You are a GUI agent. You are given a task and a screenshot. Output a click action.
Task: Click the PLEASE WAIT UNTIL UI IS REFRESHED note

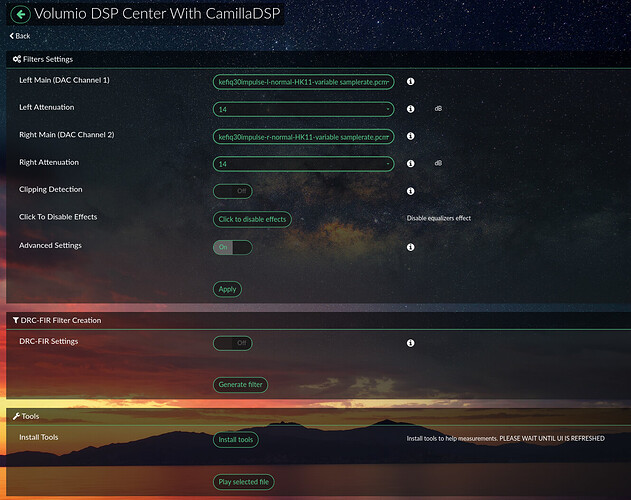[x=552, y=438]
